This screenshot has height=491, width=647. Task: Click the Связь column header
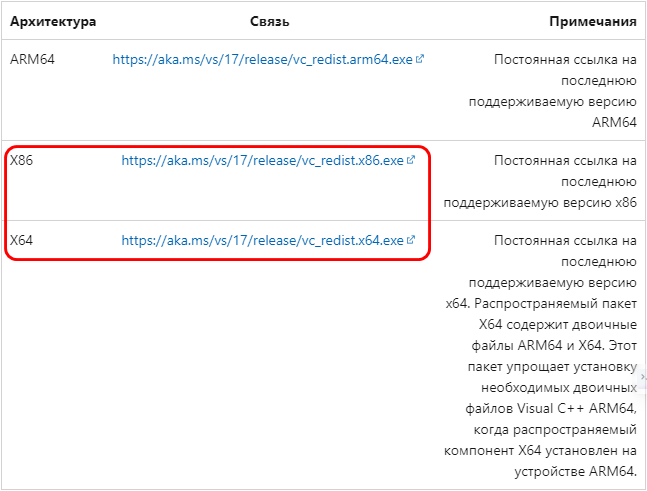click(x=269, y=21)
